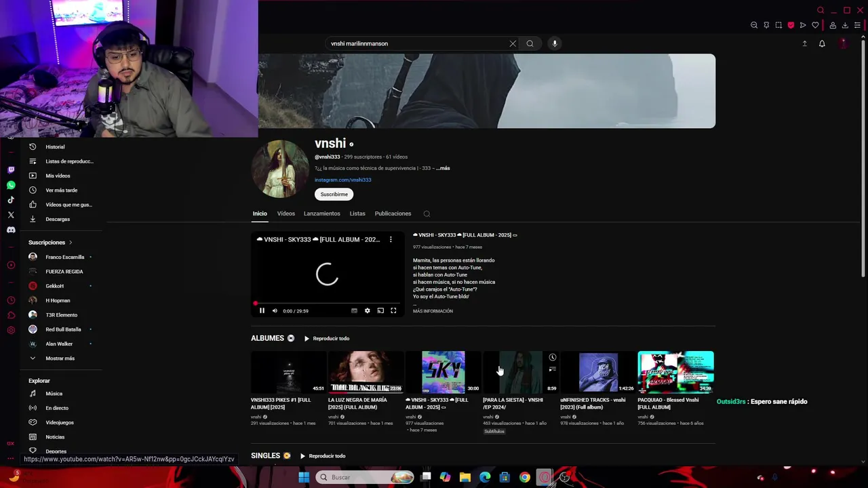This screenshot has height=488, width=868.
Task: Click the send/flow arrow toolbar icon
Action: [803, 25]
